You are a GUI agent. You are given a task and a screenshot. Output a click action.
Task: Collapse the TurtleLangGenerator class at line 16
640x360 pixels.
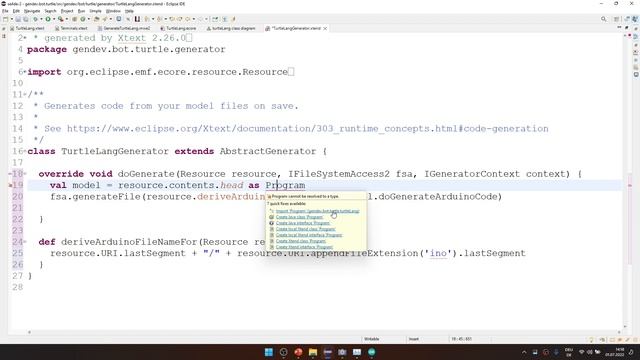pyautogui.click(x=25, y=151)
